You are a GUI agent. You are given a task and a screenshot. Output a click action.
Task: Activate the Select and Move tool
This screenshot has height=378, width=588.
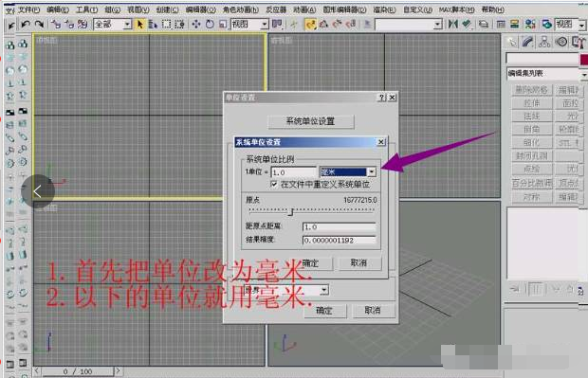click(x=195, y=25)
